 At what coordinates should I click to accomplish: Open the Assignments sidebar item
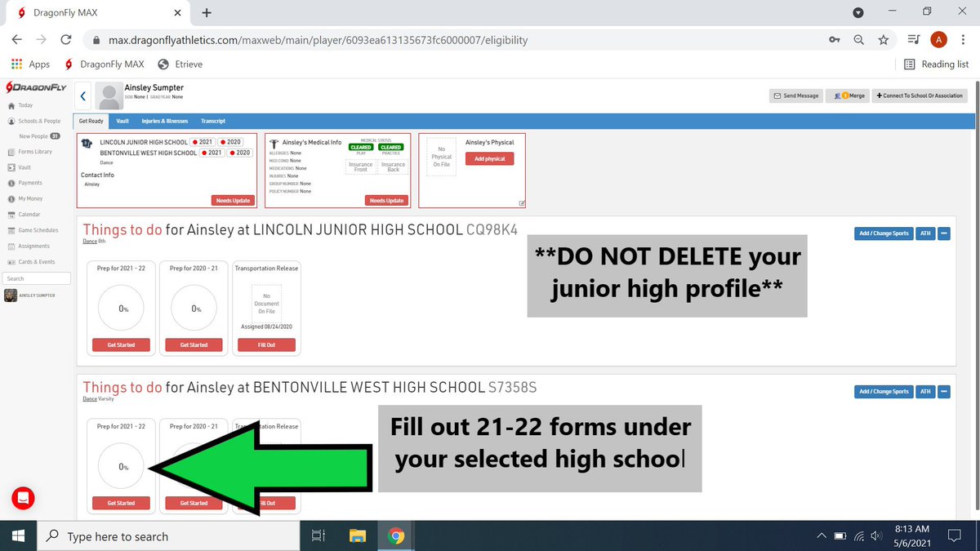click(x=28, y=246)
